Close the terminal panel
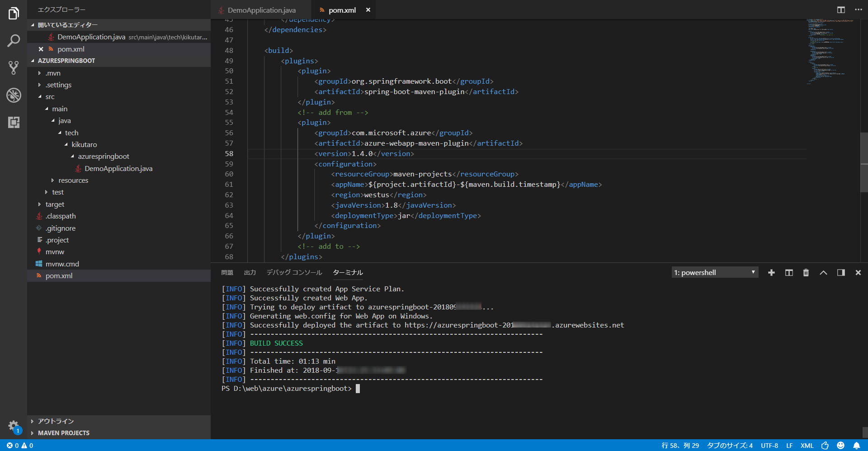Viewport: 868px width, 451px height. (858, 273)
